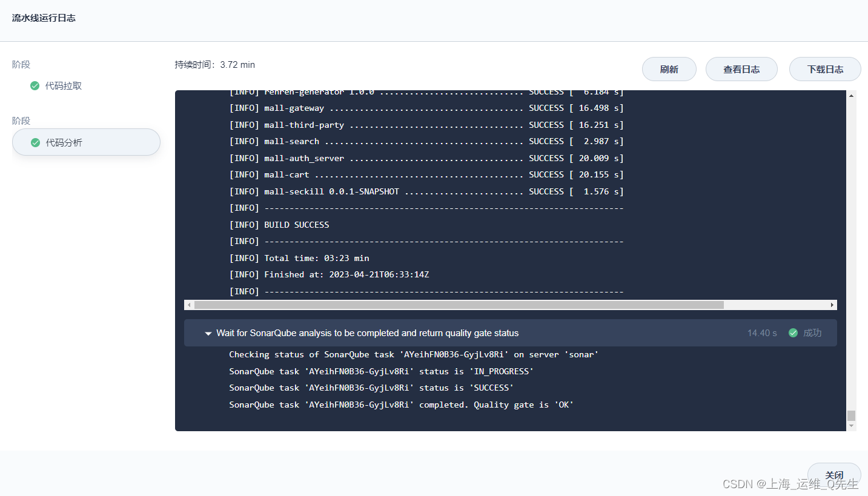Screen dimensions: 868x496
Task: Click the Quality gate is 'OK' line
Action: 401,405
